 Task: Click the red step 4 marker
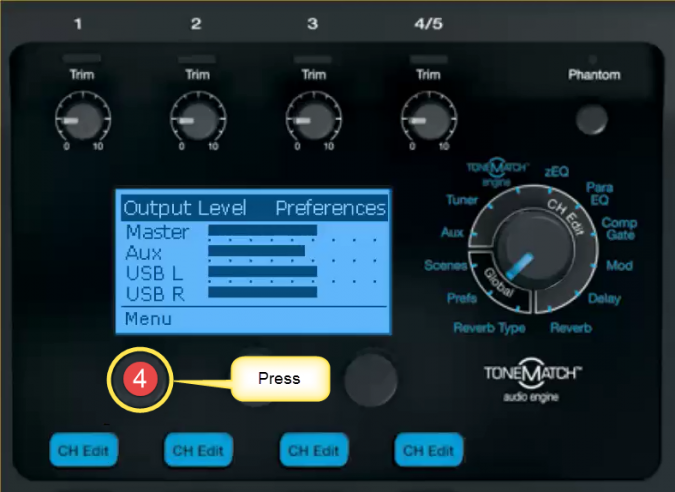(141, 380)
